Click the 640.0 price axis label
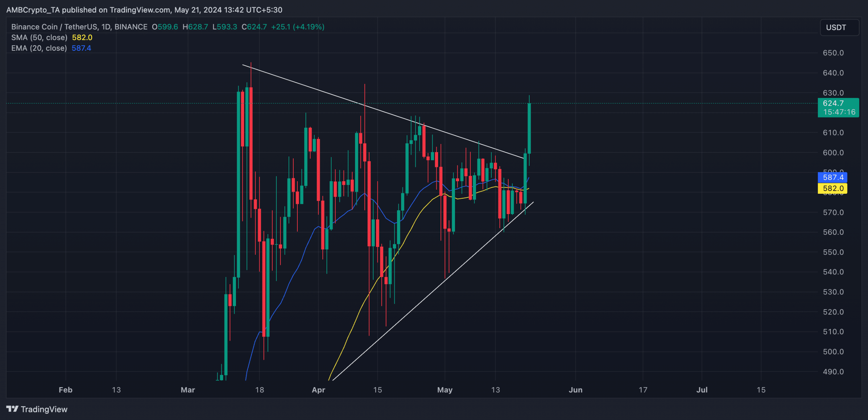 (833, 73)
